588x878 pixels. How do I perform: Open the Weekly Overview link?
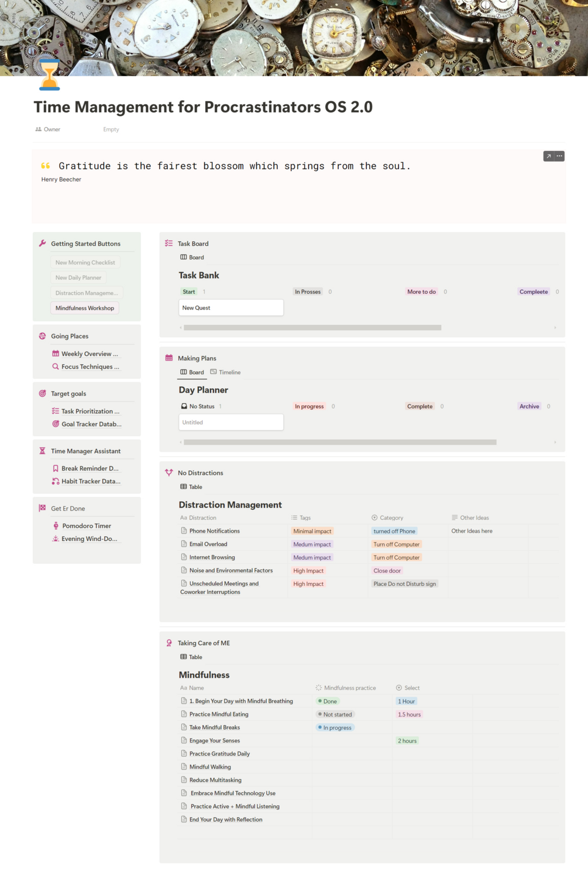(85, 354)
